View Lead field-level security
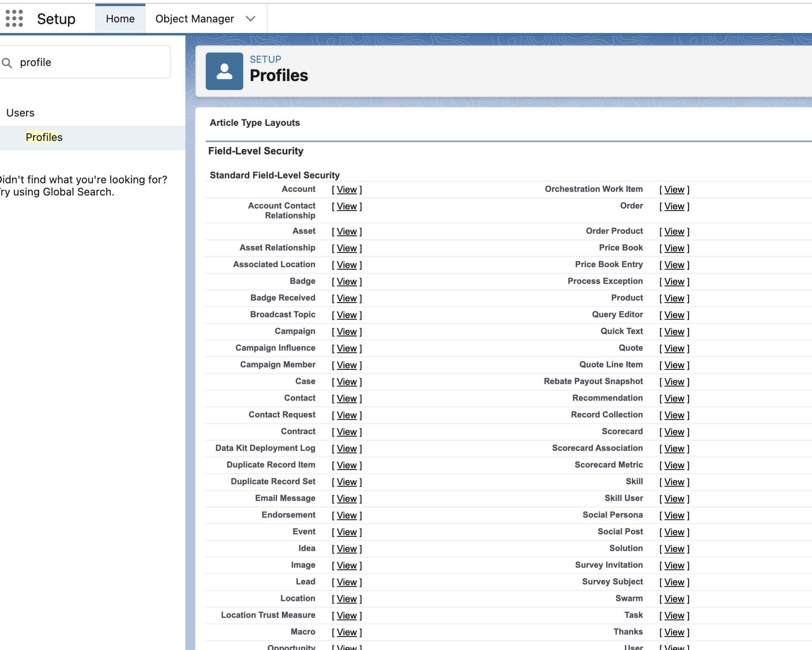The height and width of the screenshot is (650, 812). coord(346,582)
